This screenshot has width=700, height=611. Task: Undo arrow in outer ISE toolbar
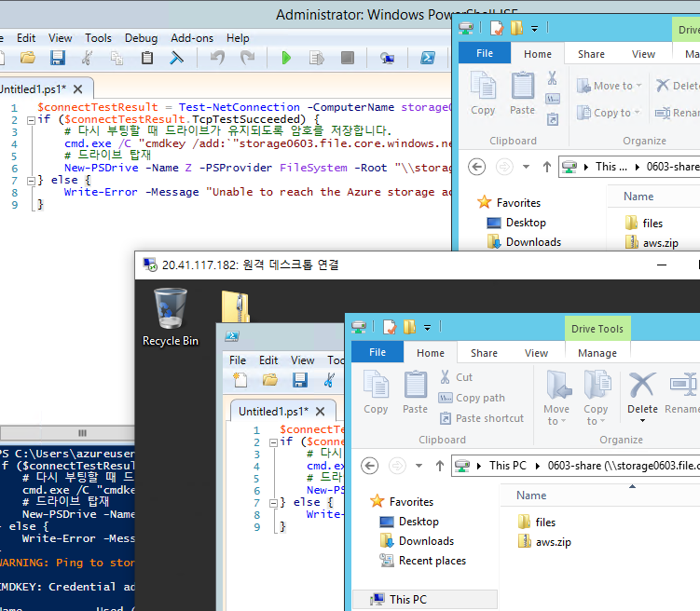click(x=217, y=58)
